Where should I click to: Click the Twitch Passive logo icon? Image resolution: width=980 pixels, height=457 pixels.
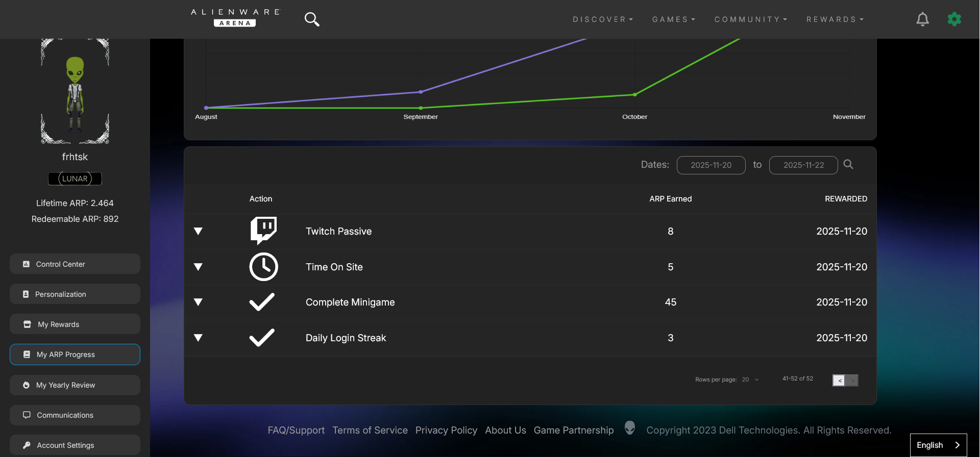[263, 231]
